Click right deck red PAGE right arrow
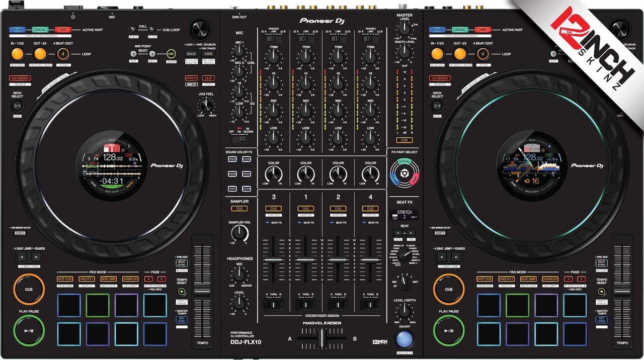This screenshot has width=644, height=360. [x=581, y=279]
